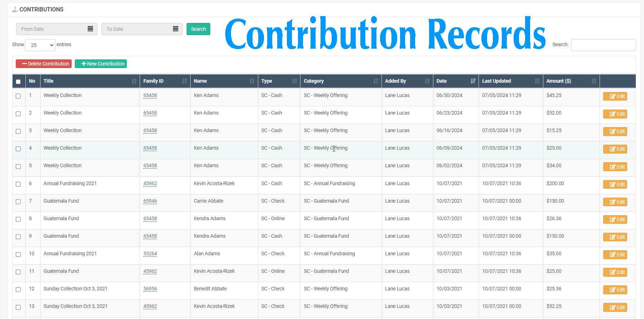Open the Show entries dropdown
Screen dimensions: 644x319
(x=40, y=45)
